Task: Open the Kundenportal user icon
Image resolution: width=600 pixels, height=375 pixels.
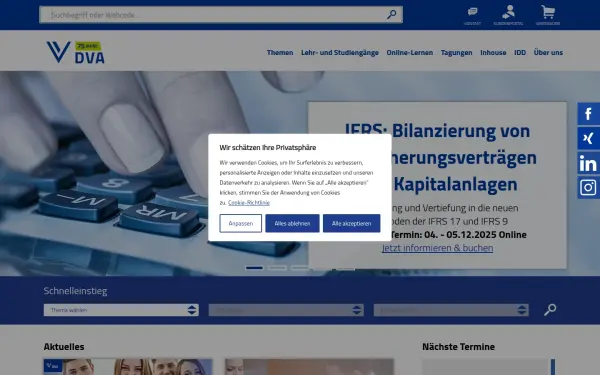Action: pos(508,15)
